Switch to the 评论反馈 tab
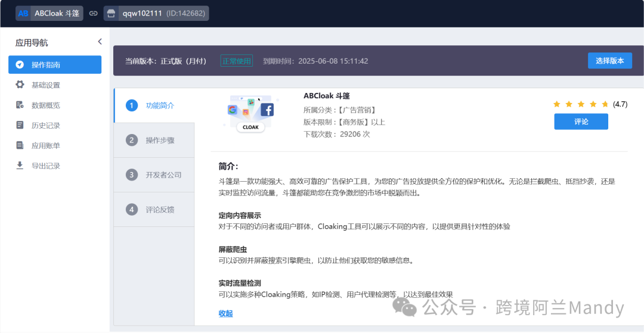644x333 pixels. pyautogui.click(x=154, y=210)
